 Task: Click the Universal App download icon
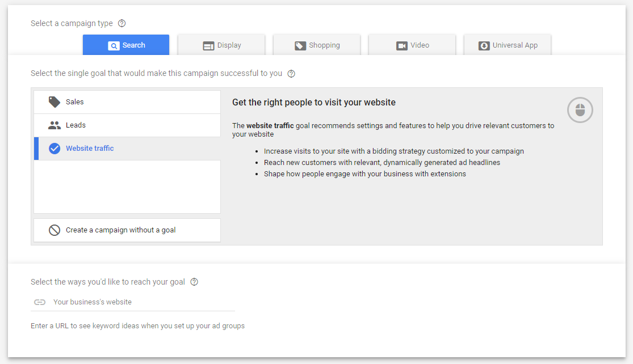click(x=484, y=46)
